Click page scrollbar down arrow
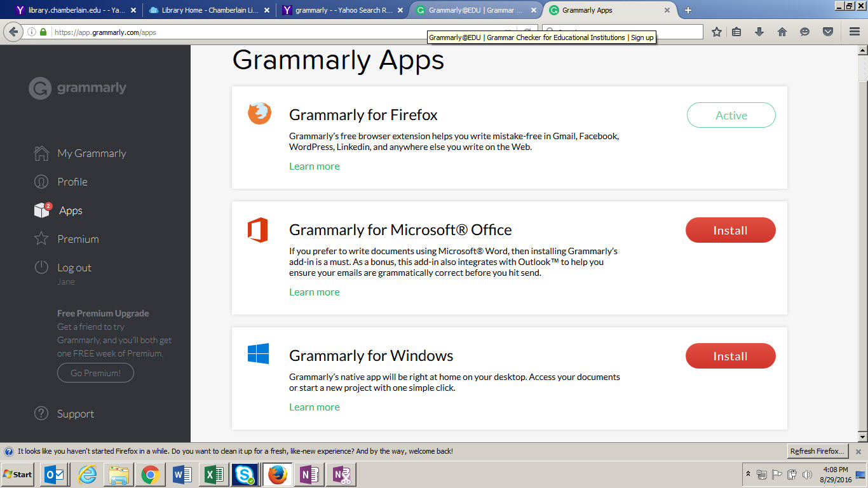The width and height of the screenshot is (868, 488). (862, 437)
